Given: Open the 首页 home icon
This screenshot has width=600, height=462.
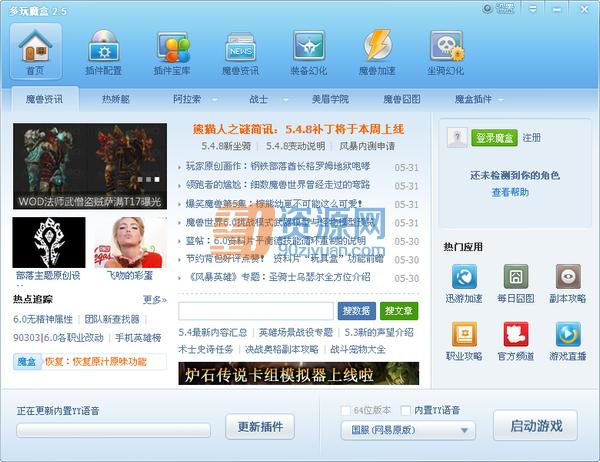Looking at the screenshot, I should (x=36, y=51).
